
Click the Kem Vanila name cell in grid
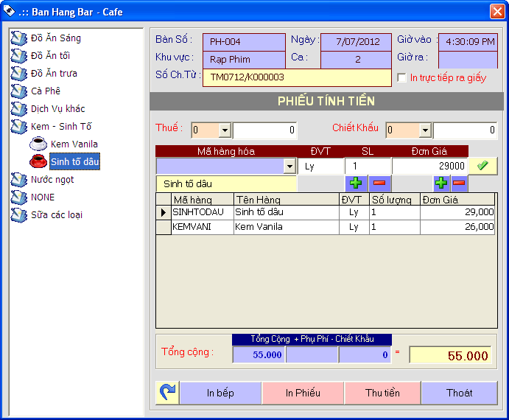pyautogui.click(x=287, y=227)
